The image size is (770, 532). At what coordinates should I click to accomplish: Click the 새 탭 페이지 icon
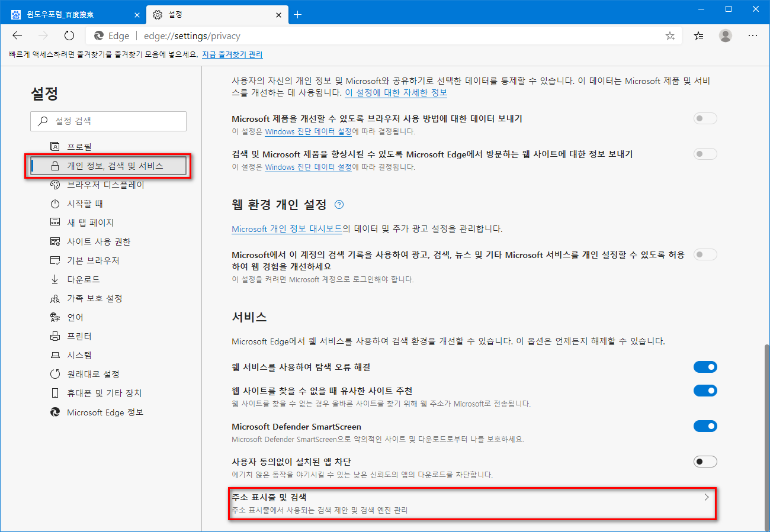(55, 223)
